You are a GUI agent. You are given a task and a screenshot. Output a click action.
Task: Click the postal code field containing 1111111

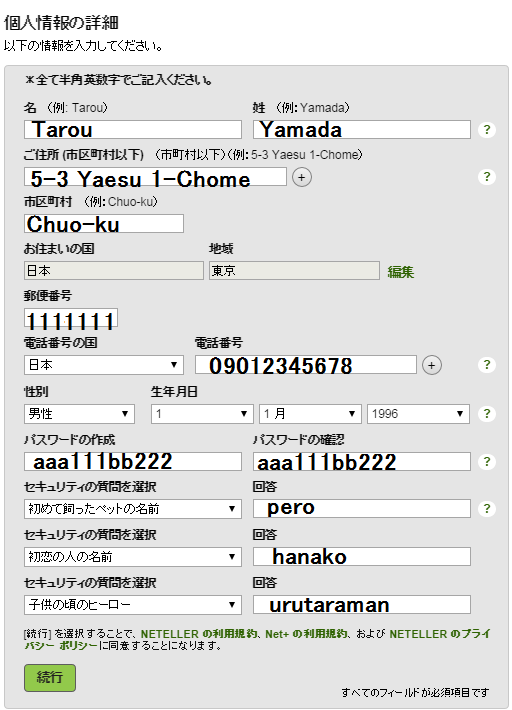coord(71,318)
